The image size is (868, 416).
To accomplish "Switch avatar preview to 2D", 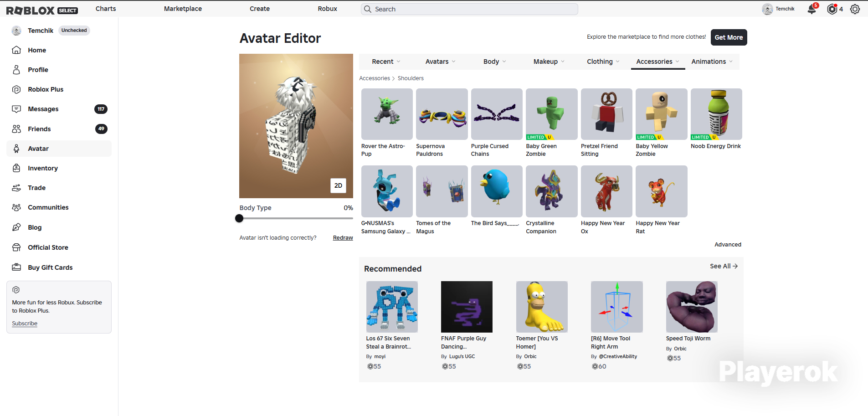I will [x=338, y=185].
